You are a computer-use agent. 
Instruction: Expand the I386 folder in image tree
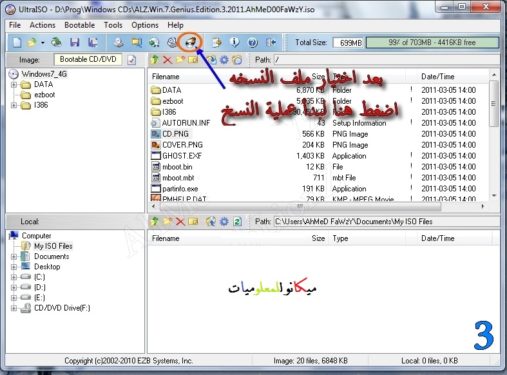click(14, 105)
